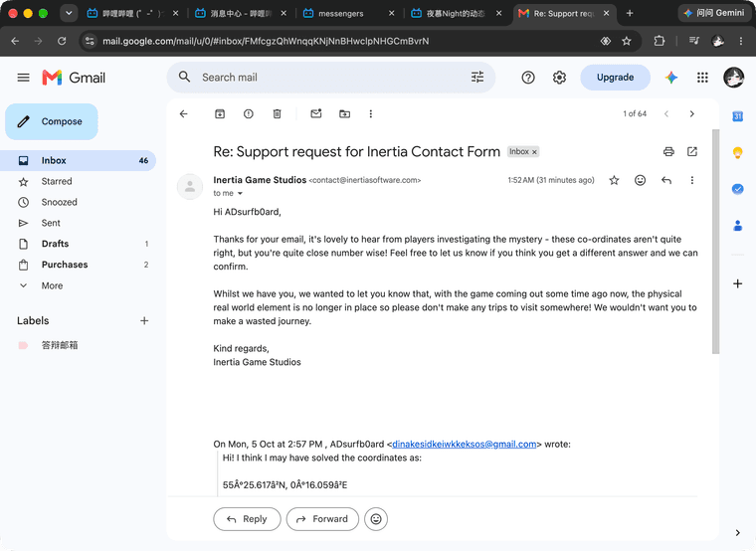Show search options in search bar
This screenshot has width=756, height=551.
pos(477,78)
